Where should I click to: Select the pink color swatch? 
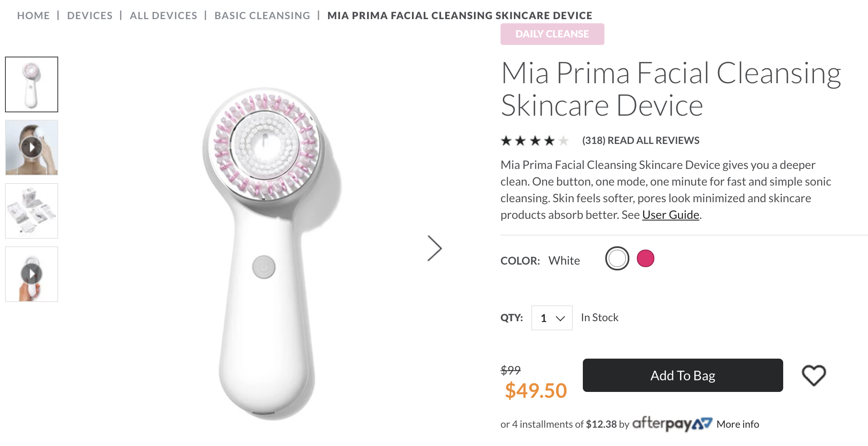coord(645,258)
